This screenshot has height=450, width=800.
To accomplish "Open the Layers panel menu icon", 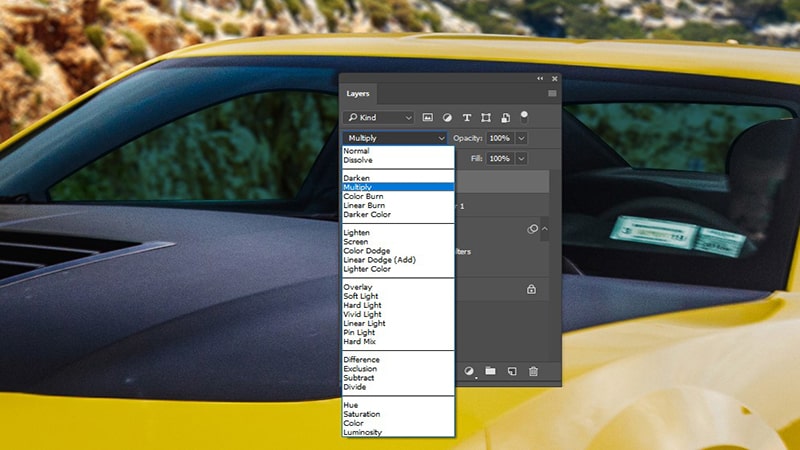I will [552, 93].
